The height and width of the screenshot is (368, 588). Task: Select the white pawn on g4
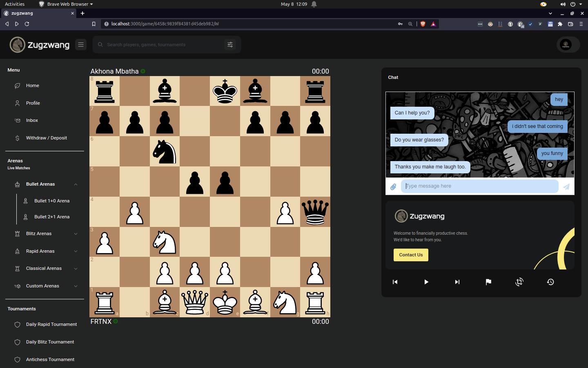[x=285, y=212]
